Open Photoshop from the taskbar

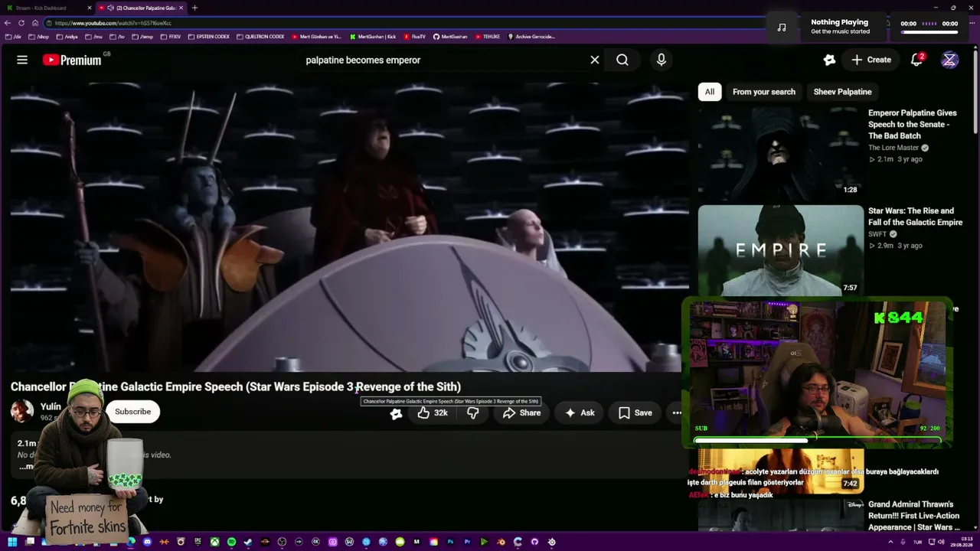point(450,542)
